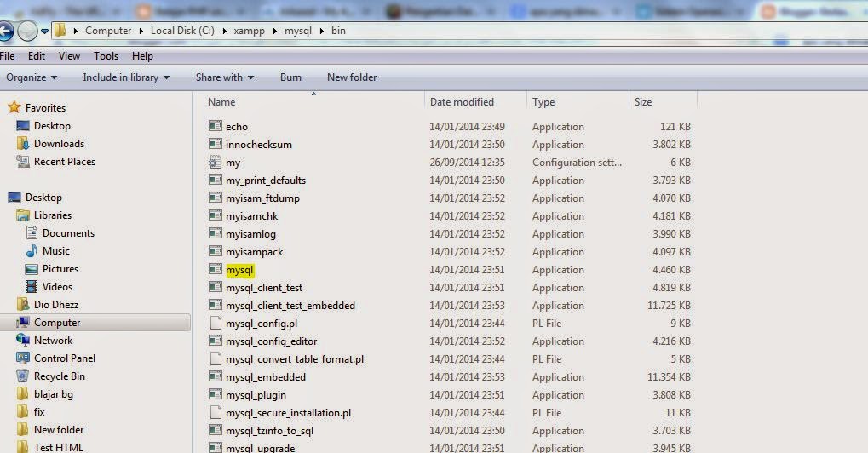The height and width of the screenshot is (453, 868).
Task: Click bin in the address breadcrumb
Action: pyautogui.click(x=338, y=31)
